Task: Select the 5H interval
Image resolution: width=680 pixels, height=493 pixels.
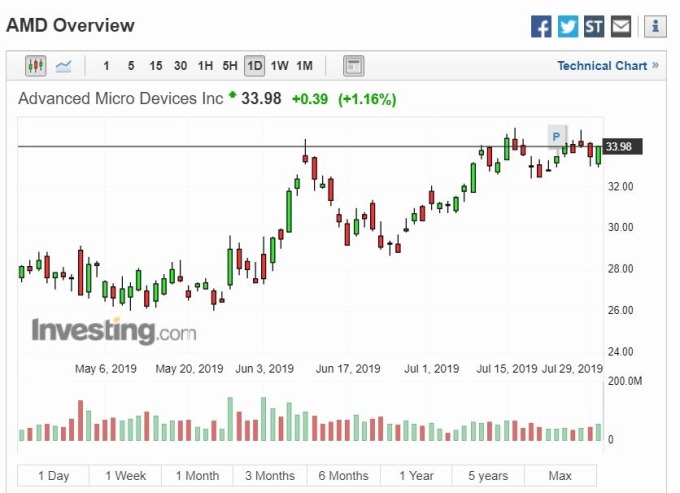Action: (230, 66)
